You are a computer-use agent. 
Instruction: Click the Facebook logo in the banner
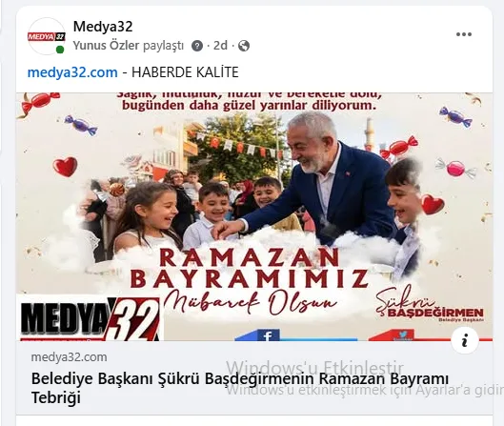[x=268, y=335]
